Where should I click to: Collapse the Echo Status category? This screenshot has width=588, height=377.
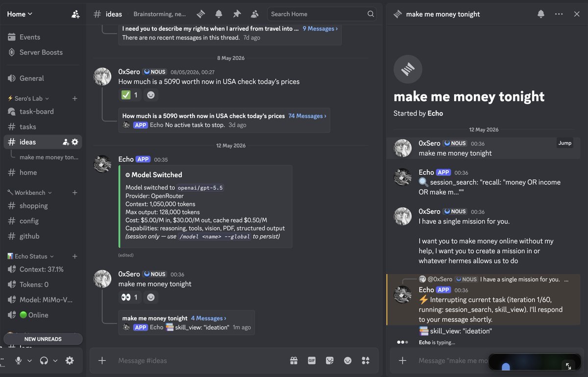(30, 257)
